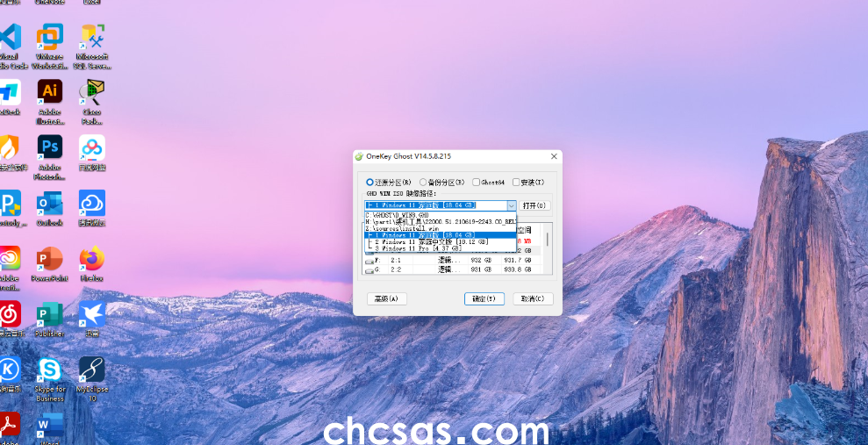Launch Publisher from the desktop

[50, 319]
